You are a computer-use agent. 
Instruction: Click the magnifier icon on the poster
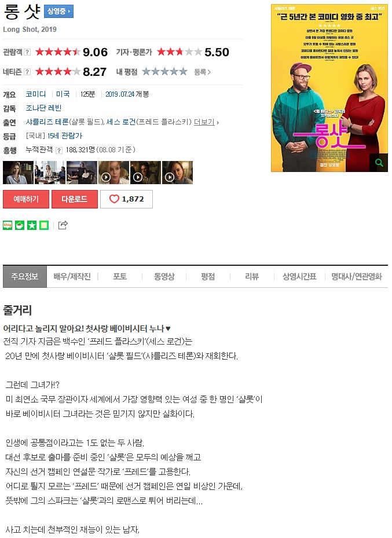[x=379, y=163]
